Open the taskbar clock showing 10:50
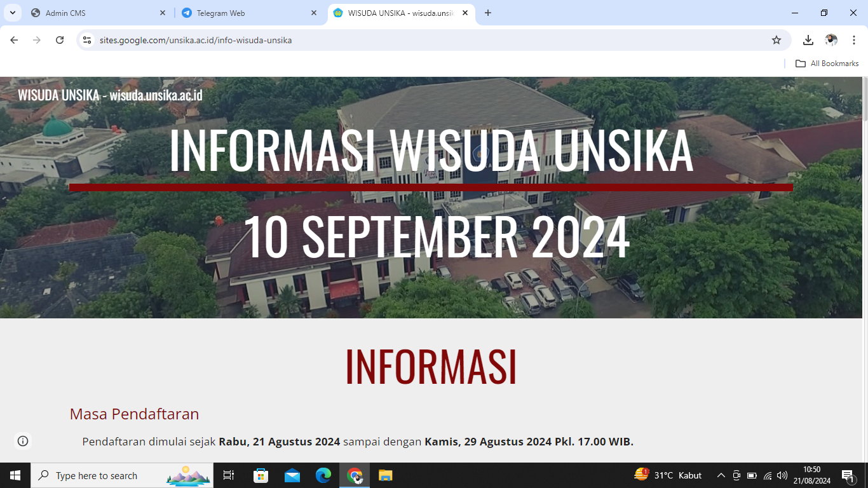Image resolution: width=868 pixels, height=488 pixels. coord(811,475)
